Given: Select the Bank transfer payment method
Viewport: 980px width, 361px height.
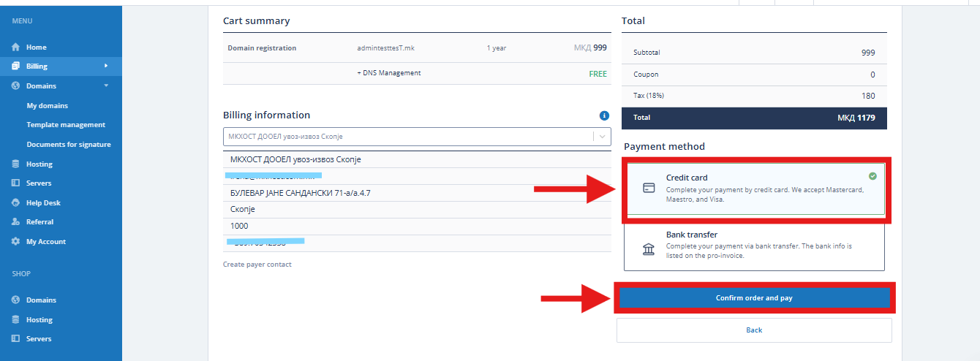Looking at the screenshot, I should [x=754, y=246].
